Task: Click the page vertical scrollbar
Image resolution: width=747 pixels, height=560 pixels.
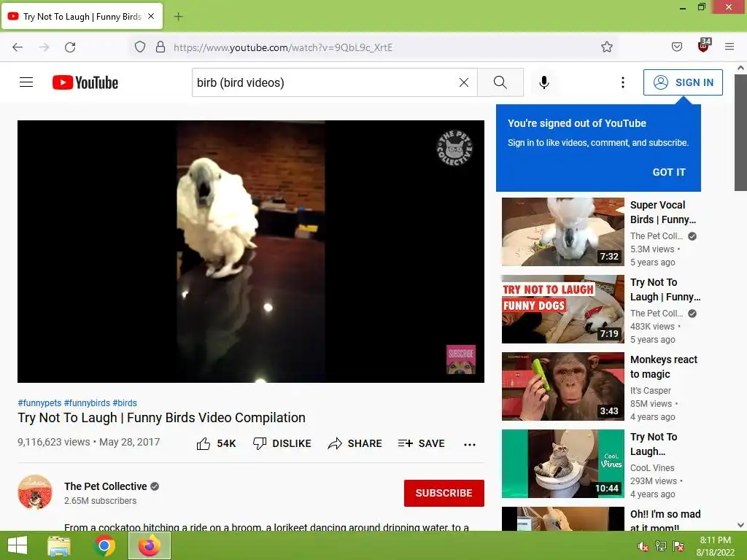Action: (x=740, y=132)
